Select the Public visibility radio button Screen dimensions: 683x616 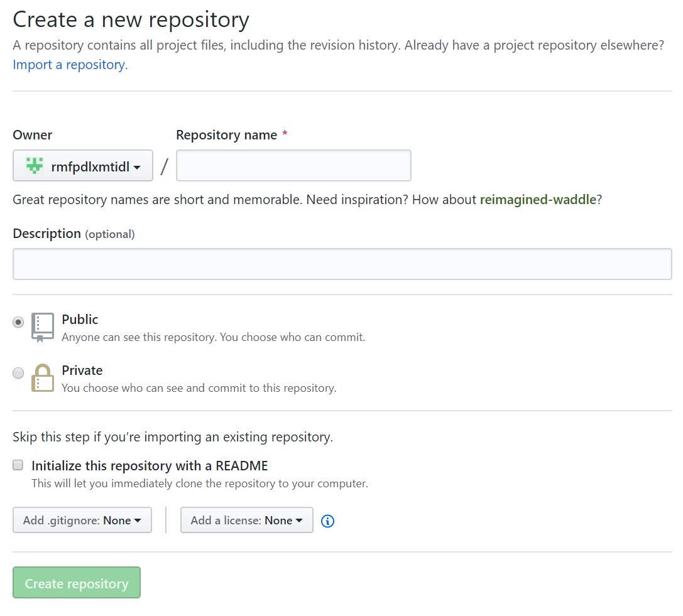[x=18, y=322]
